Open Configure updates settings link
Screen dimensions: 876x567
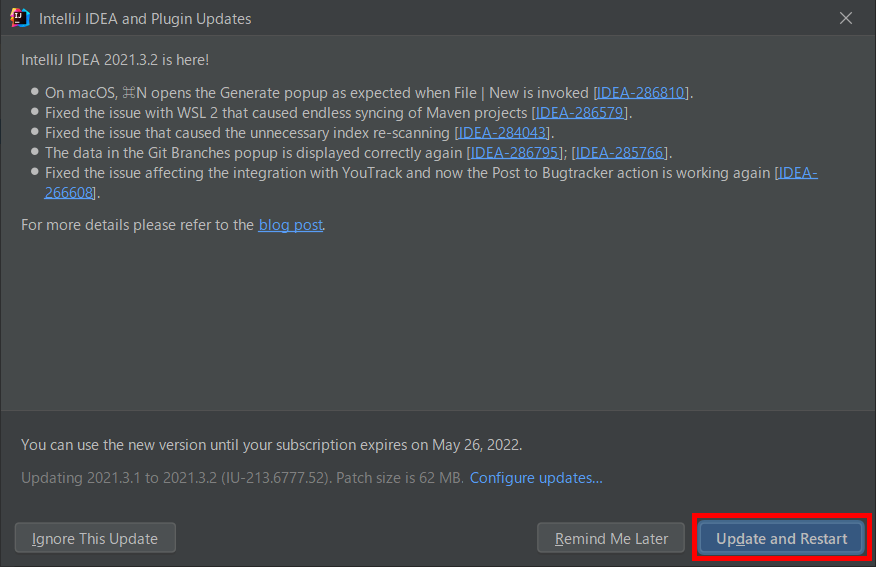(536, 478)
